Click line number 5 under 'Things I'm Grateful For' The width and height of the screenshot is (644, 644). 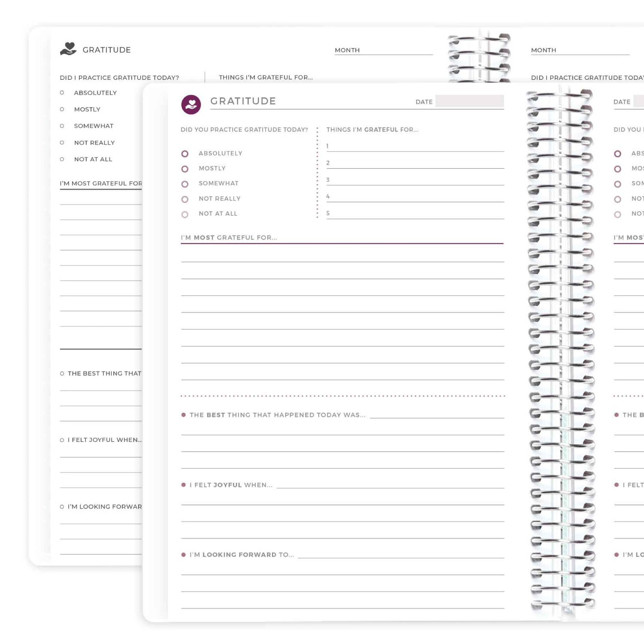coord(415,214)
